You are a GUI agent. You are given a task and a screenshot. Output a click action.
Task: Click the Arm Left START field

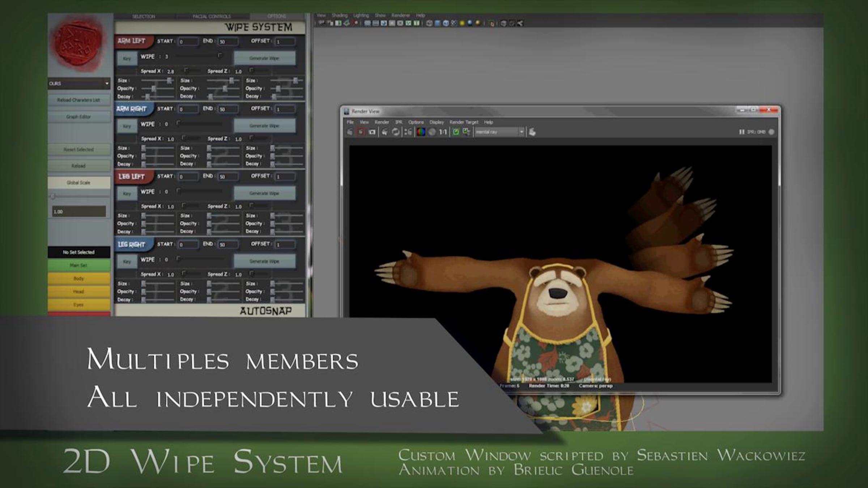[188, 42]
